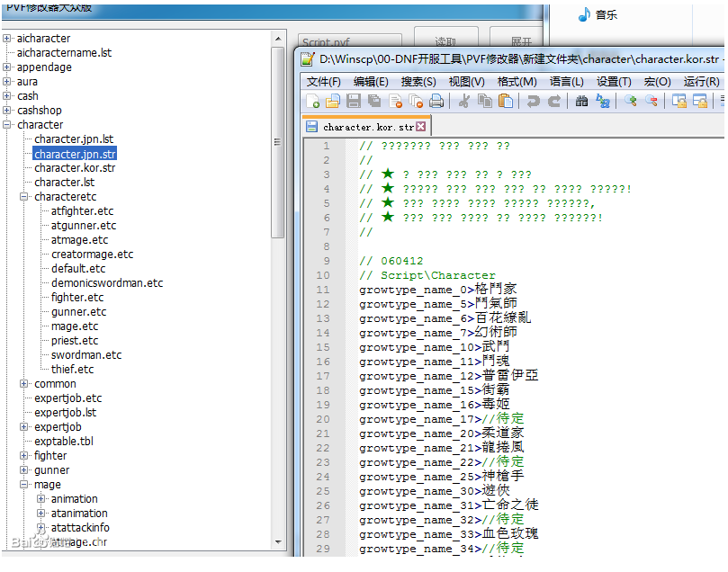Expand the aicharacter tree node
The width and height of the screenshot is (728, 572).
[6, 38]
